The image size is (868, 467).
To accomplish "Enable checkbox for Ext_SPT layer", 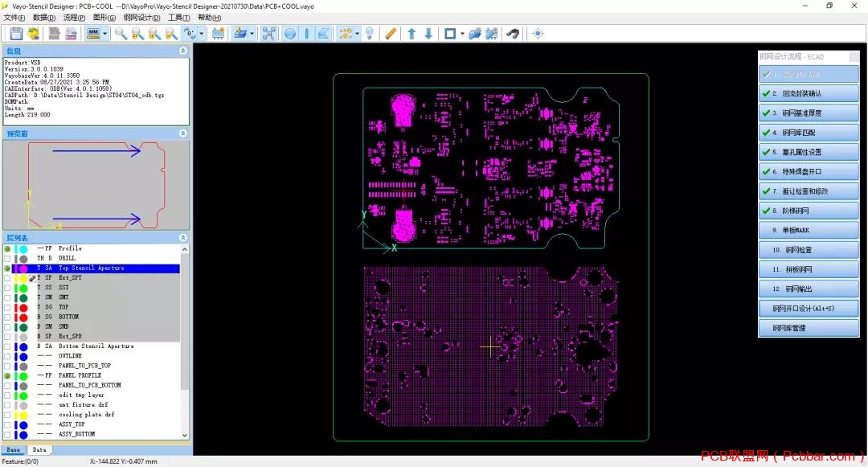I will (x=7, y=278).
